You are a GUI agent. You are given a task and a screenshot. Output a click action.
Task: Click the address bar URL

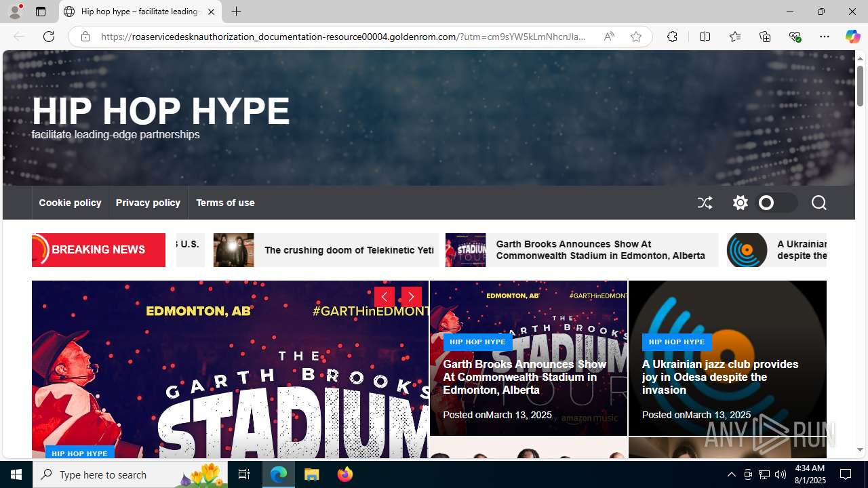click(x=343, y=37)
